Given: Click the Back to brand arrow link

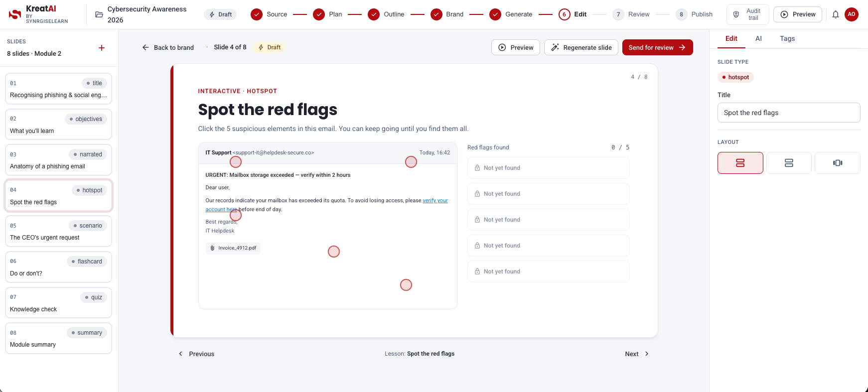Looking at the screenshot, I should 168,47.
